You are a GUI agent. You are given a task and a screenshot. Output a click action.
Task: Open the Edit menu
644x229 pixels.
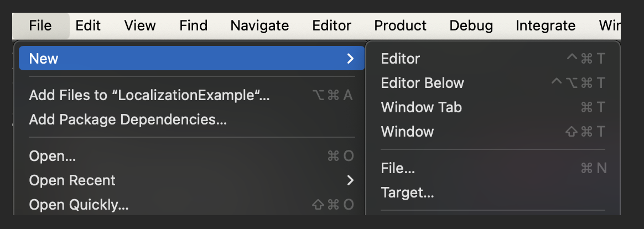tap(88, 26)
